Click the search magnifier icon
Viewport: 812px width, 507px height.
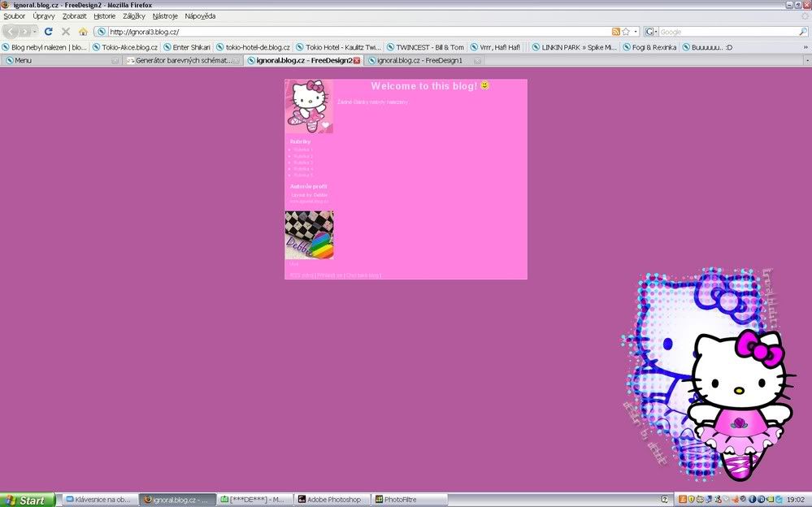click(x=803, y=32)
